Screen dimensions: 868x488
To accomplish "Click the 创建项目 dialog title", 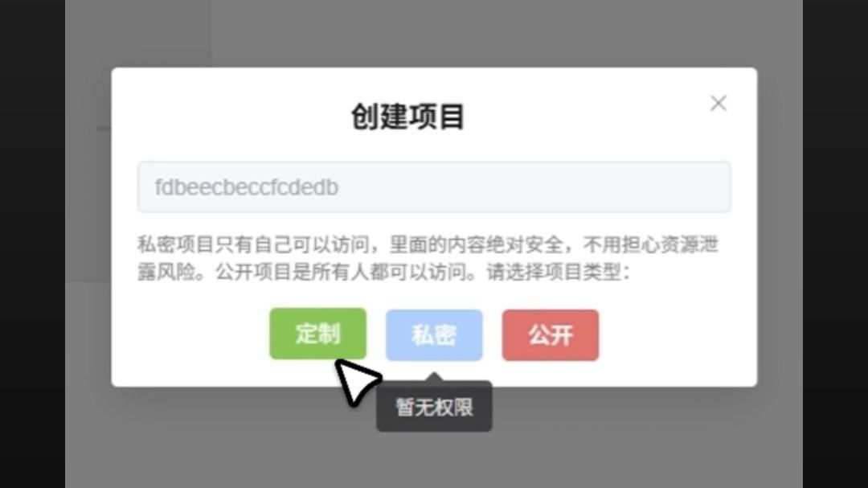I will click(408, 117).
